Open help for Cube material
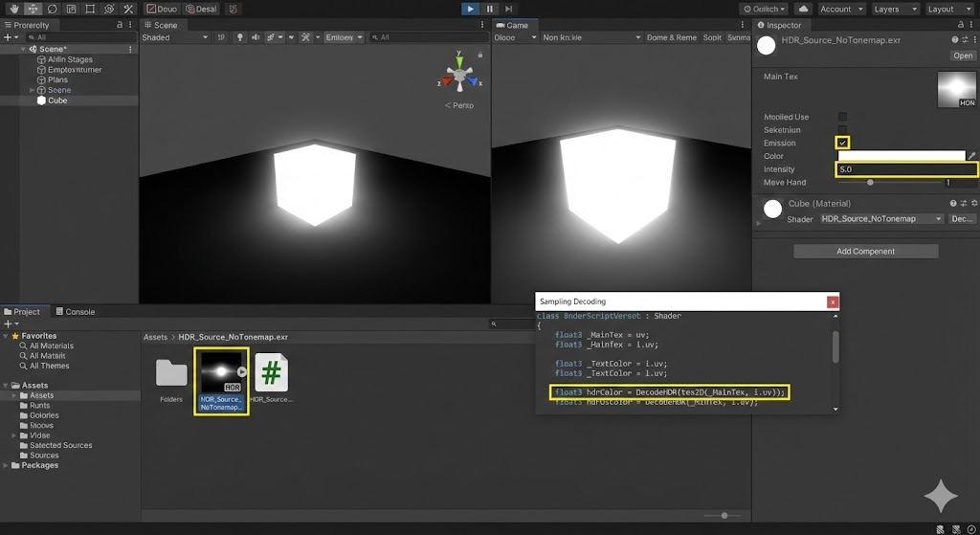This screenshot has width=980, height=535. 953,203
